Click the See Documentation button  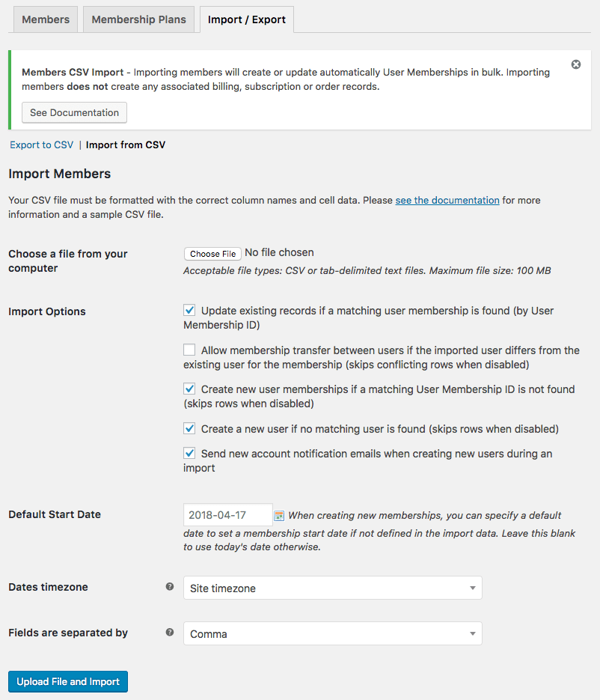[74, 112]
